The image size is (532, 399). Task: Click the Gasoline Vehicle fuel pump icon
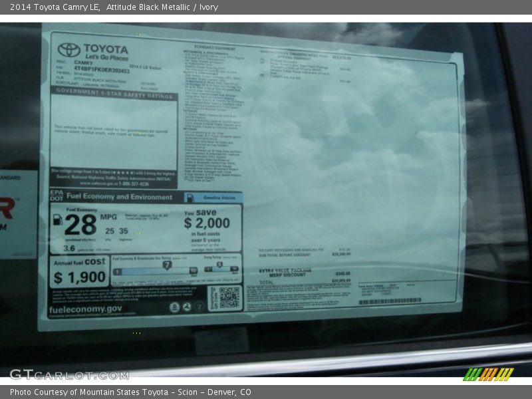point(190,198)
